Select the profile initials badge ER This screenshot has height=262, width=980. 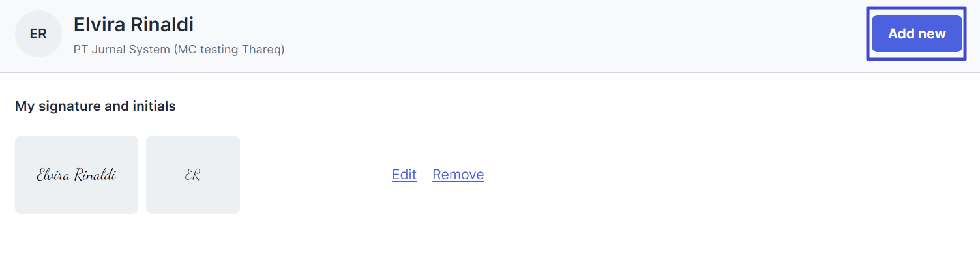(38, 34)
